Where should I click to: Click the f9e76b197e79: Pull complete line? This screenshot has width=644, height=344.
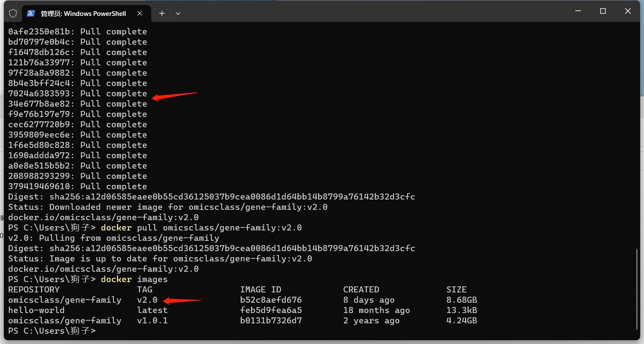tap(77, 114)
